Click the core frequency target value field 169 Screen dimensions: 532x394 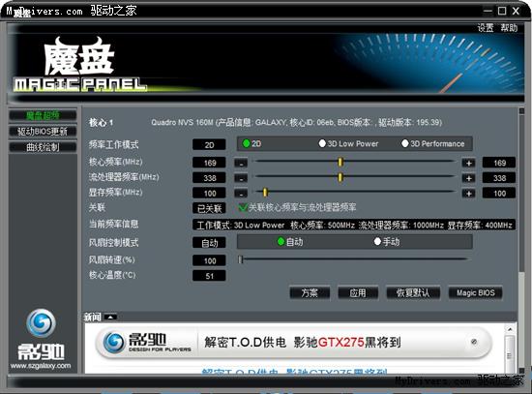[x=499, y=163]
